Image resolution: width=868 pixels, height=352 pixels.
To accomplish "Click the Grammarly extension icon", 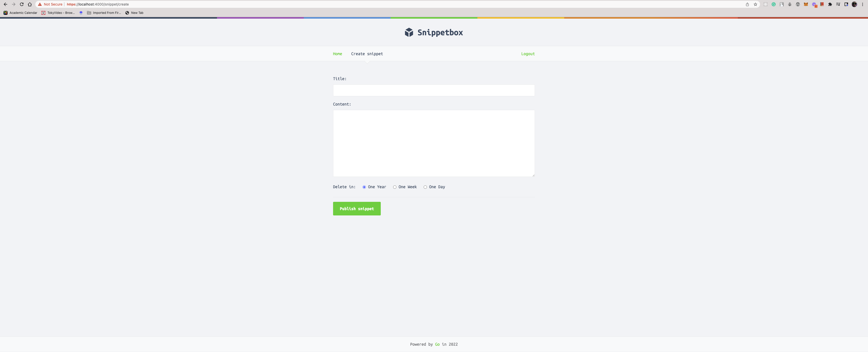I will [774, 4].
